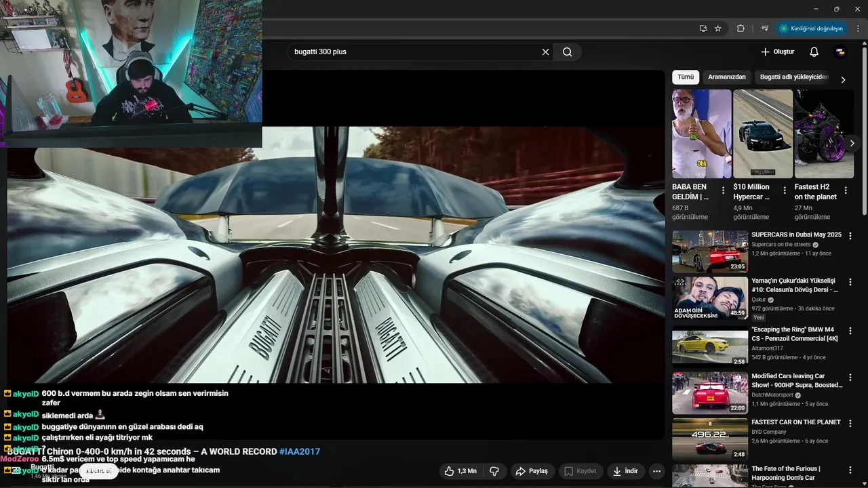Open options for Fastest H2 short

click(x=846, y=190)
